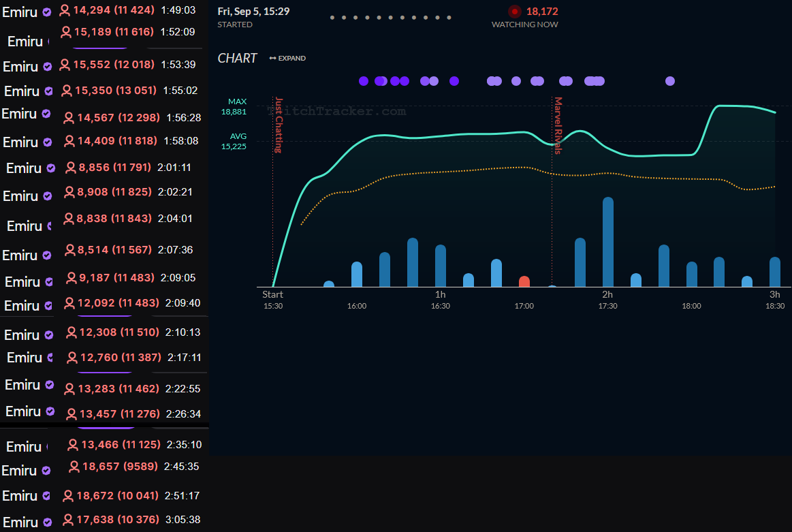Image resolution: width=792 pixels, height=532 pixels.
Task: Click Emiru name in the 2:22:55 row
Action: (x=22, y=385)
